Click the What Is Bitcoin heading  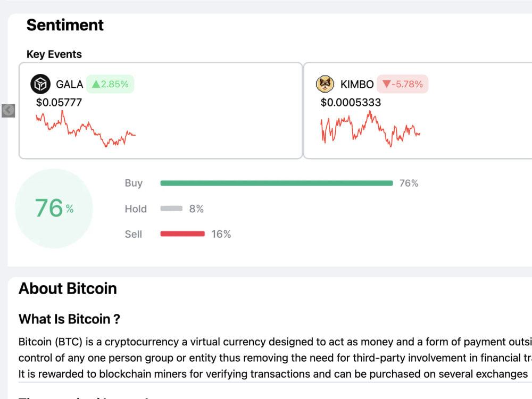(69, 319)
